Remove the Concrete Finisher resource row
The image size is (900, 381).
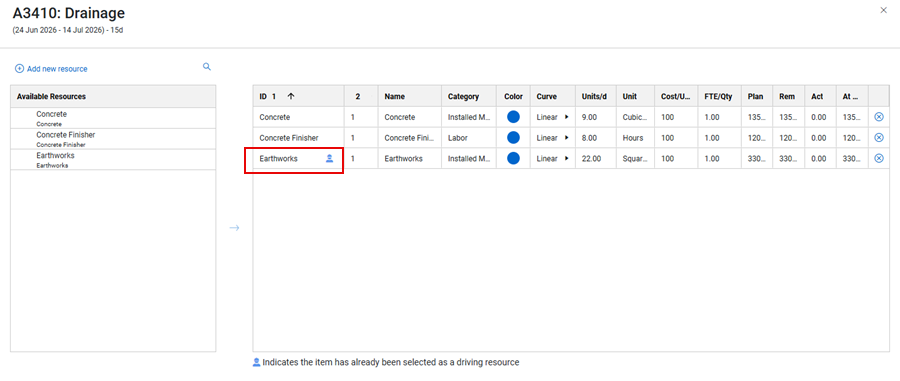[878, 138]
